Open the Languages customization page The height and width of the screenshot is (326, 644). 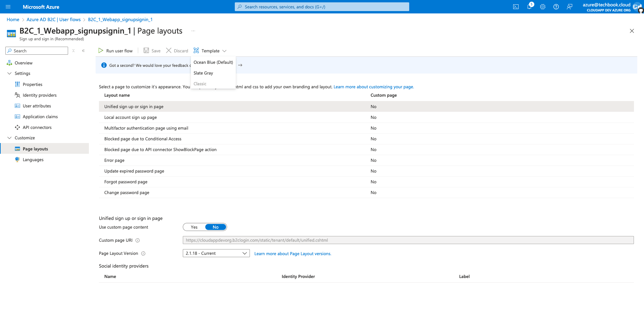(x=33, y=159)
